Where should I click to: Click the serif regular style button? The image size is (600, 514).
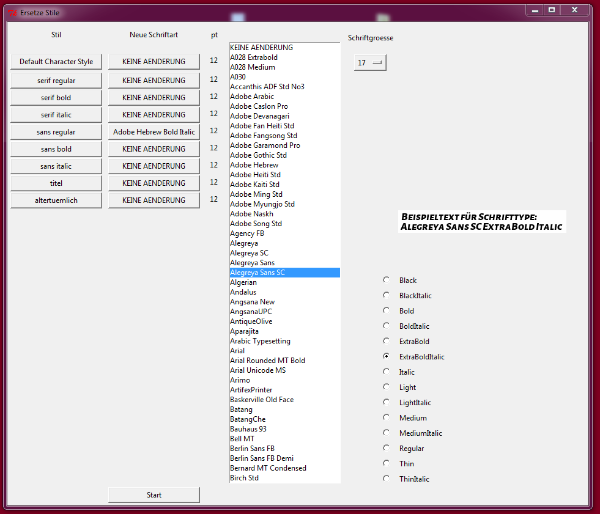click(57, 80)
